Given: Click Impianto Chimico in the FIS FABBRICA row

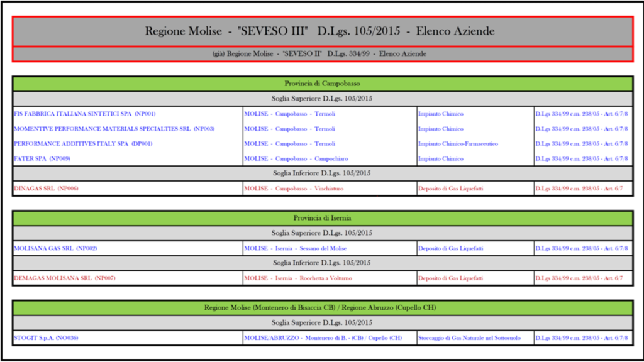Looking at the screenshot, I should [441, 114].
